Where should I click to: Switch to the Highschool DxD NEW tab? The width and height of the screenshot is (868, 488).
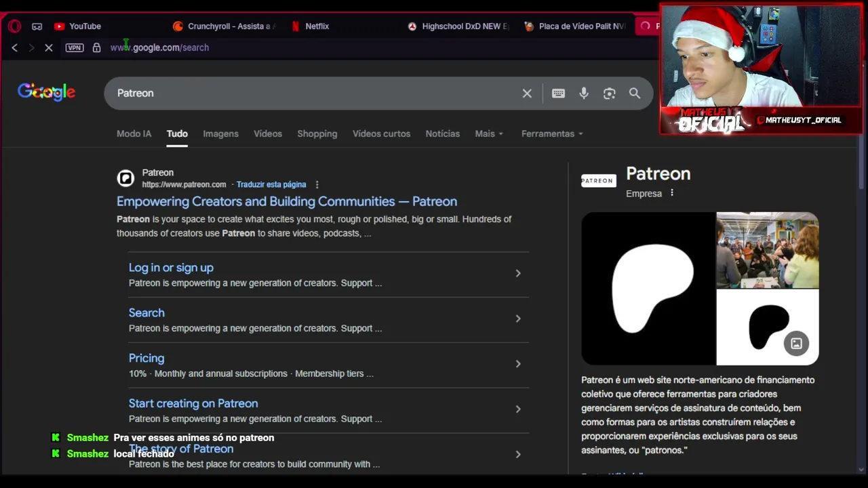459,26
